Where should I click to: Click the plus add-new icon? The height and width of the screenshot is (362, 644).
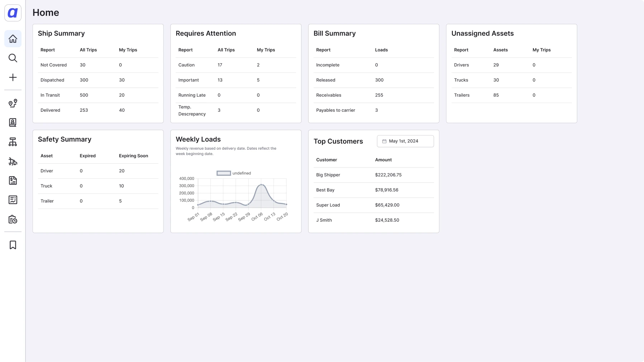(13, 77)
